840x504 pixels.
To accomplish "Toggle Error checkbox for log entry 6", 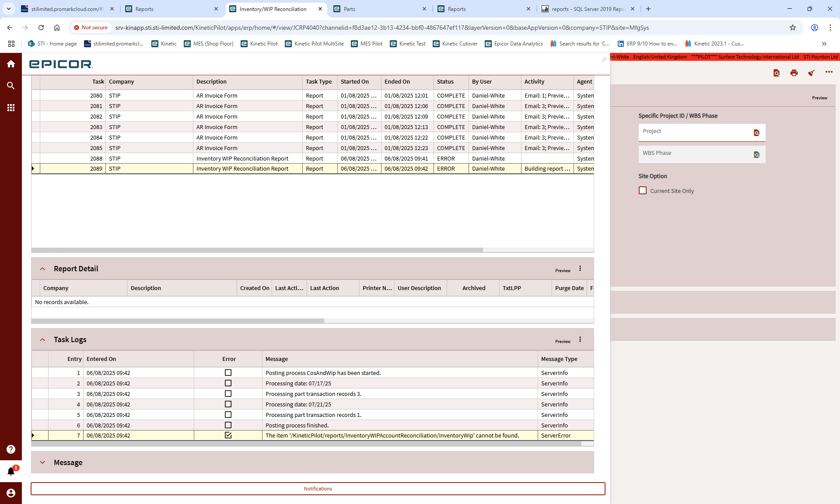I will click(x=228, y=425).
